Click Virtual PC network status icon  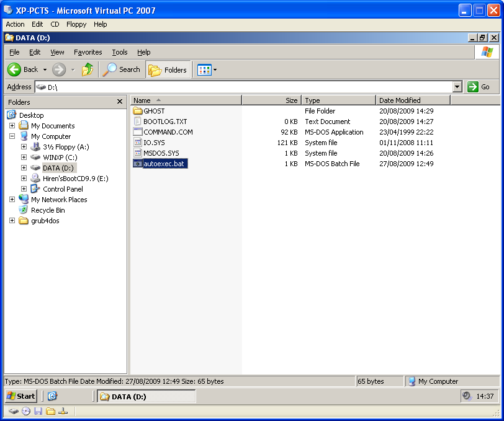click(63, 411)
